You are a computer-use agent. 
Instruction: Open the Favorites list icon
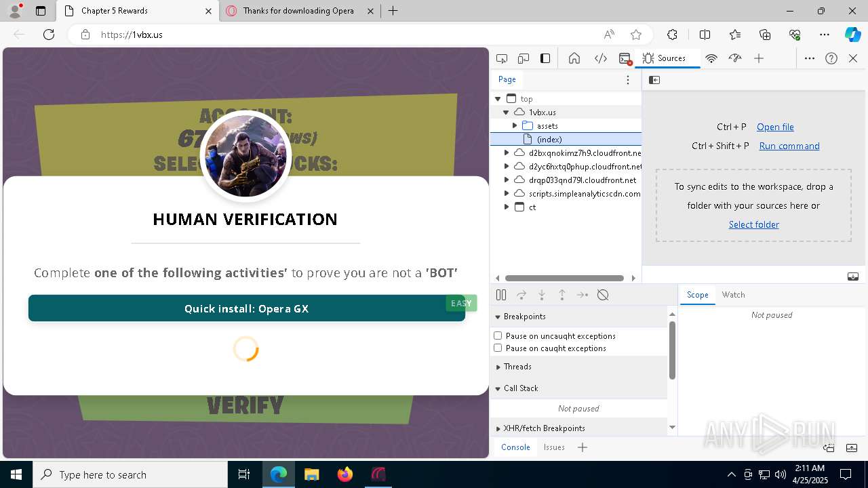(735, 35)
